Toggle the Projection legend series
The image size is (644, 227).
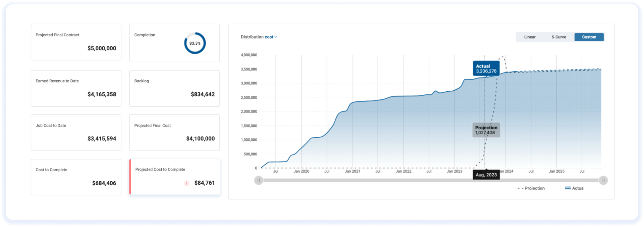tap(531, 188)
